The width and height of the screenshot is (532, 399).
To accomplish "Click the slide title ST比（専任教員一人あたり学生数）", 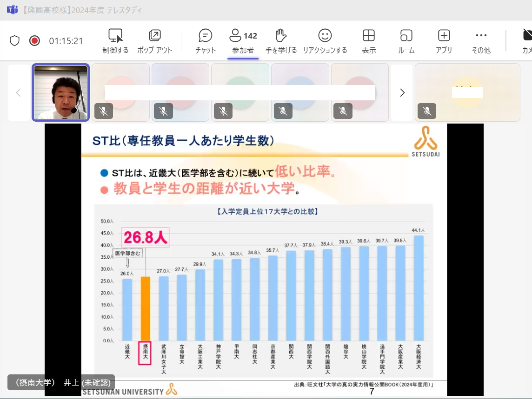I will click(x=183, y=140).
